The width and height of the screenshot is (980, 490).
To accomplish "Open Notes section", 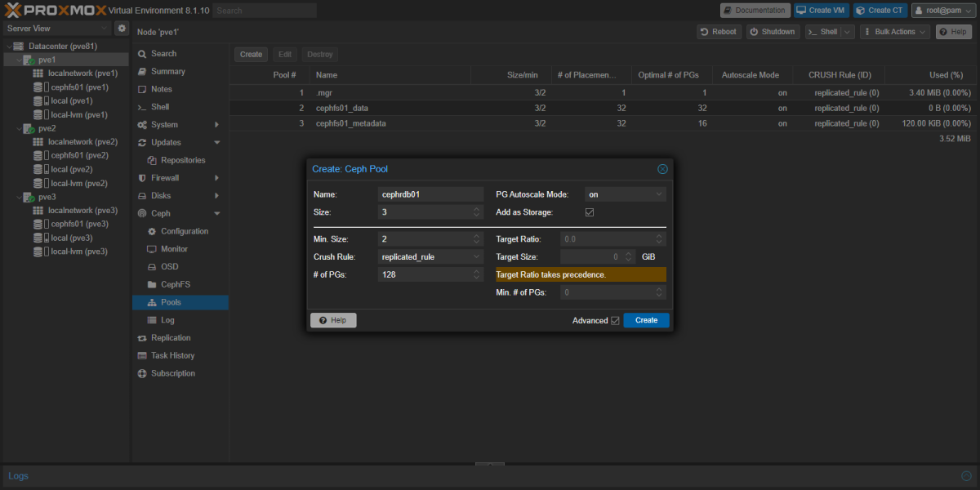I will pyautogui.click(x=161, y=89).
